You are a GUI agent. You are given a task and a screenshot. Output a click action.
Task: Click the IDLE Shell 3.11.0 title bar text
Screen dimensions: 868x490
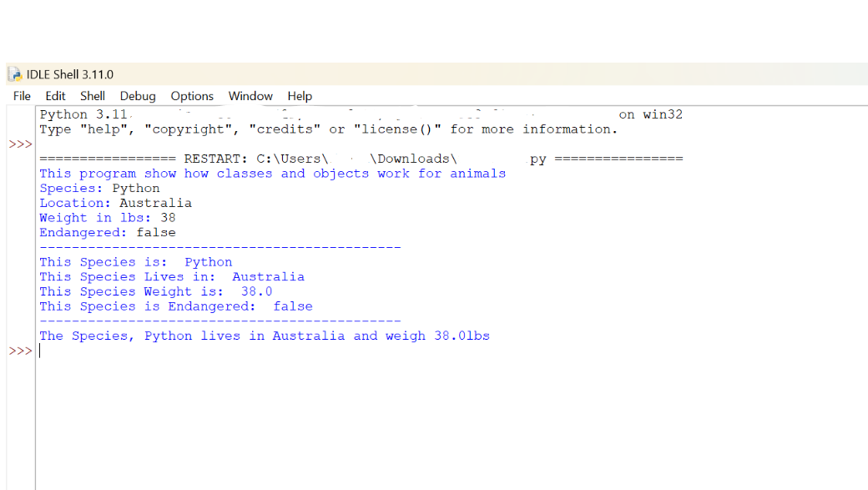click(71, 73)
